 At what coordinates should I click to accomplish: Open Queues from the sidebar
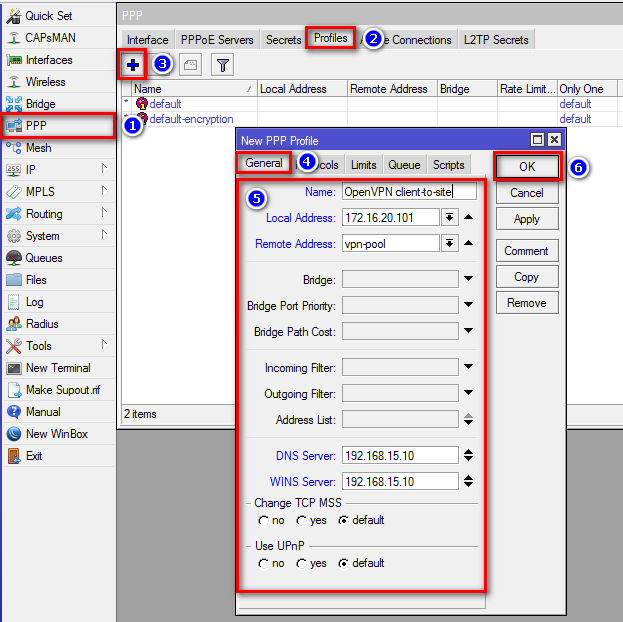click(59, 258)
